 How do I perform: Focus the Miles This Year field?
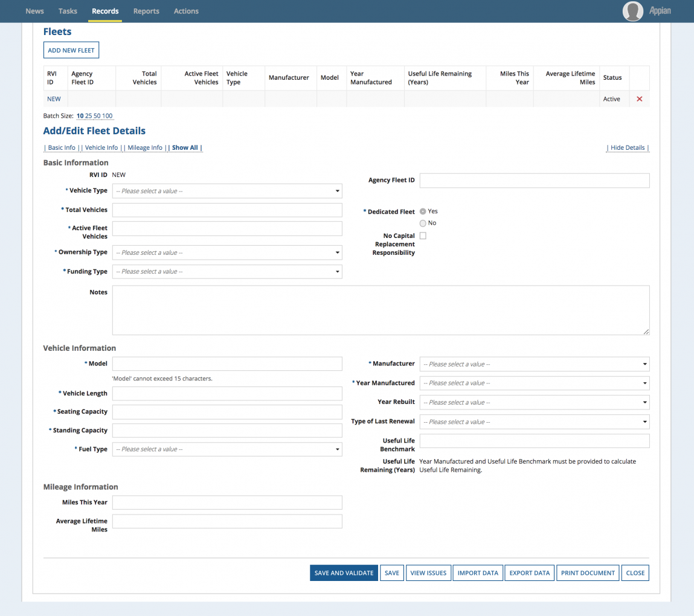tap(227, 502)
